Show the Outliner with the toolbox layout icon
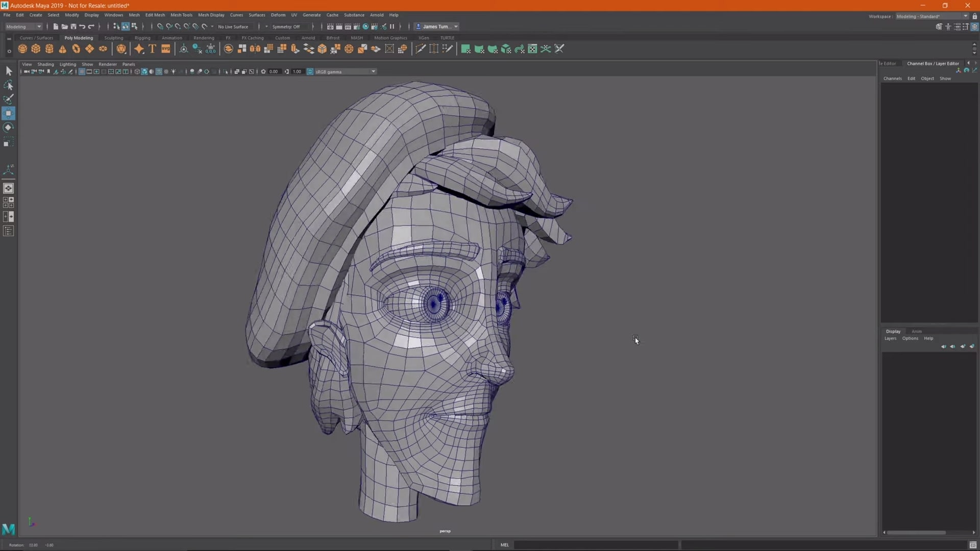The width and height of the screenshot is (980, 551). point(8,231)
